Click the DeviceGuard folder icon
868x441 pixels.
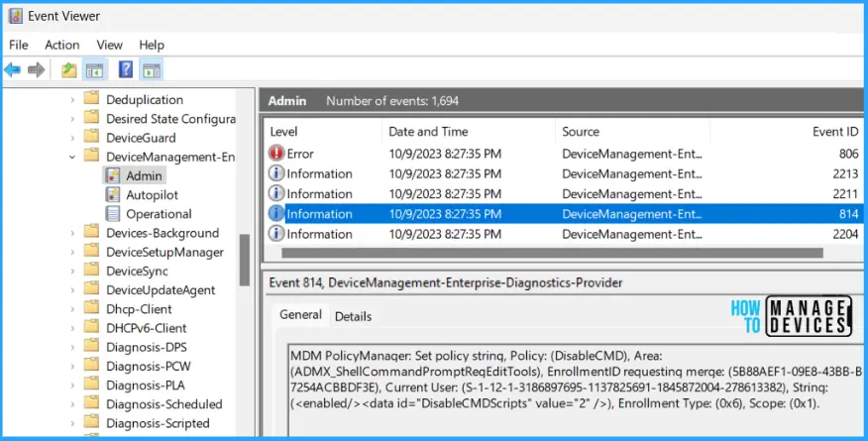point(91,137)
